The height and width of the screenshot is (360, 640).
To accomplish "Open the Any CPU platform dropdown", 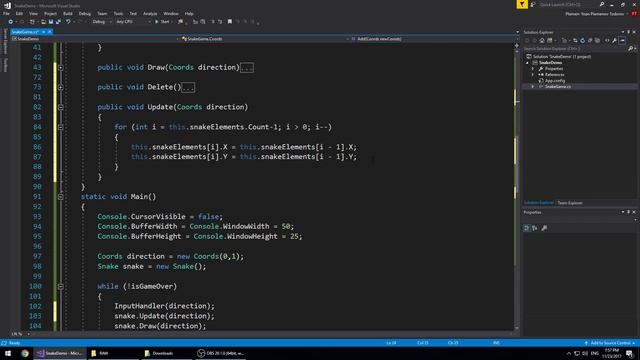I will pos(133,22).
